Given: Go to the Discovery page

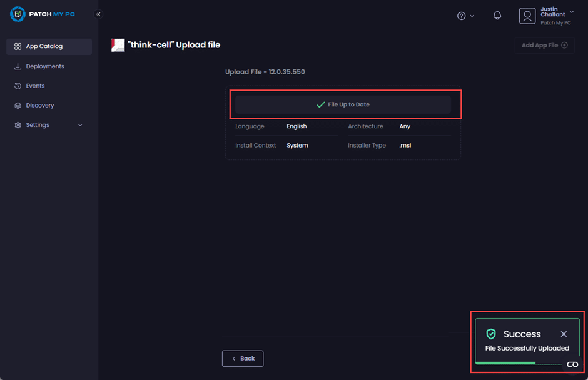Looking at the screenshot, I should pos(40,106).
